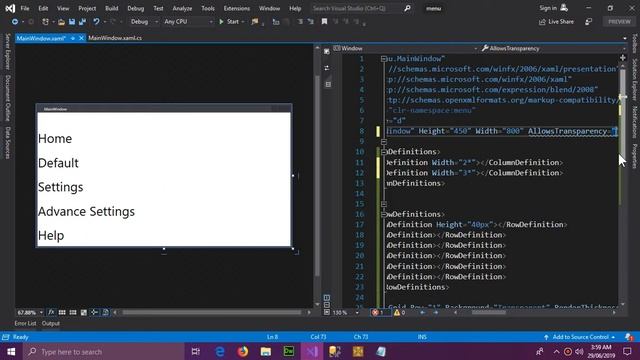Open the Document Outline side panel
Image resolution: width=640 pixels, height=360 pixels.
[7, 98]
